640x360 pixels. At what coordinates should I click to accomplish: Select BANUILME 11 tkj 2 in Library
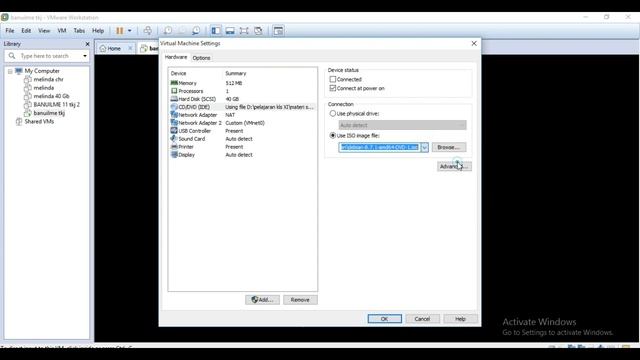click(56, 104)
